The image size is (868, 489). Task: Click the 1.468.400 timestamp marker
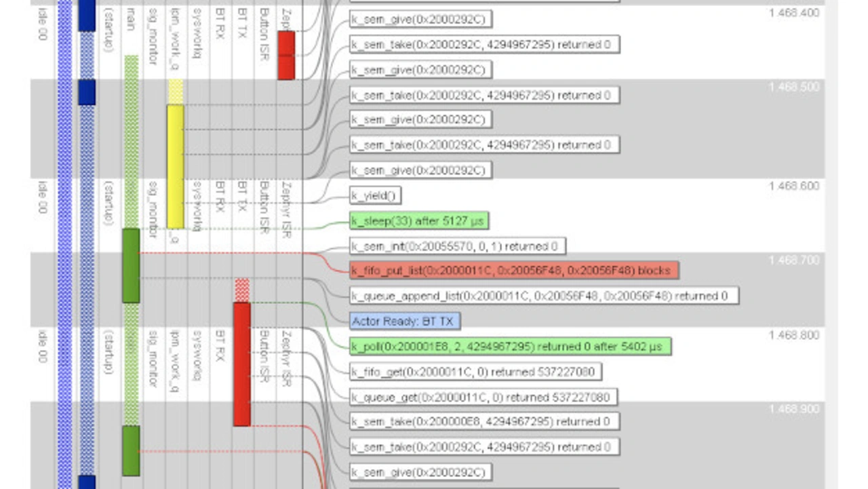[793, 13]
